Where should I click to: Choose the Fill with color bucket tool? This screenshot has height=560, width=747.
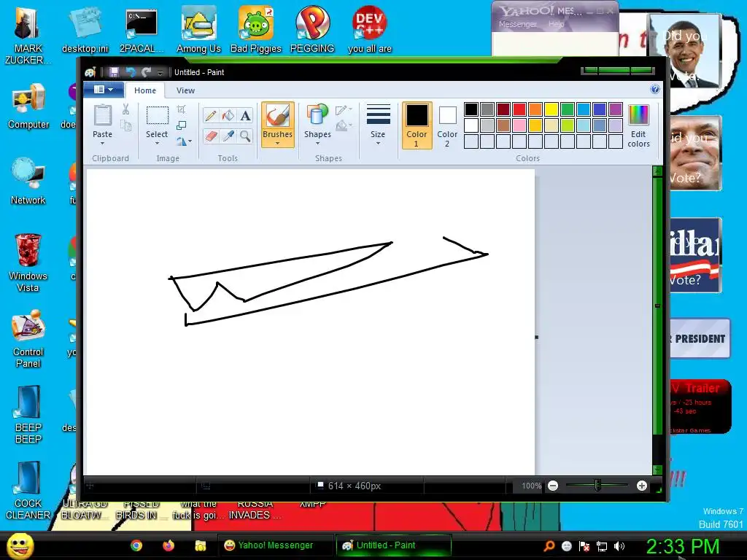pyautogui.click(x=228, y=116)
